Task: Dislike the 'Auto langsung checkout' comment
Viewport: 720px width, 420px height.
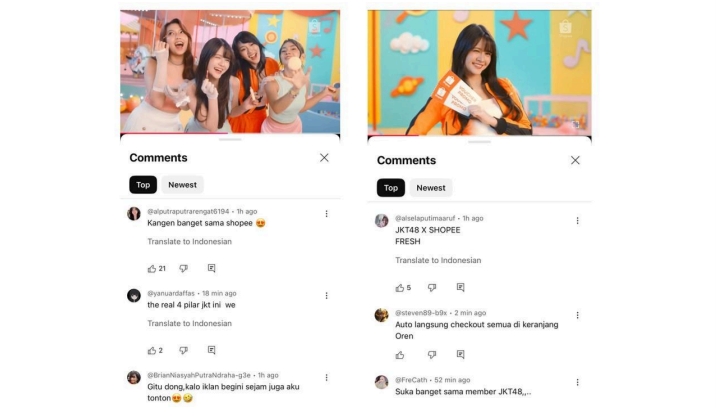Action: click(432, 354)
